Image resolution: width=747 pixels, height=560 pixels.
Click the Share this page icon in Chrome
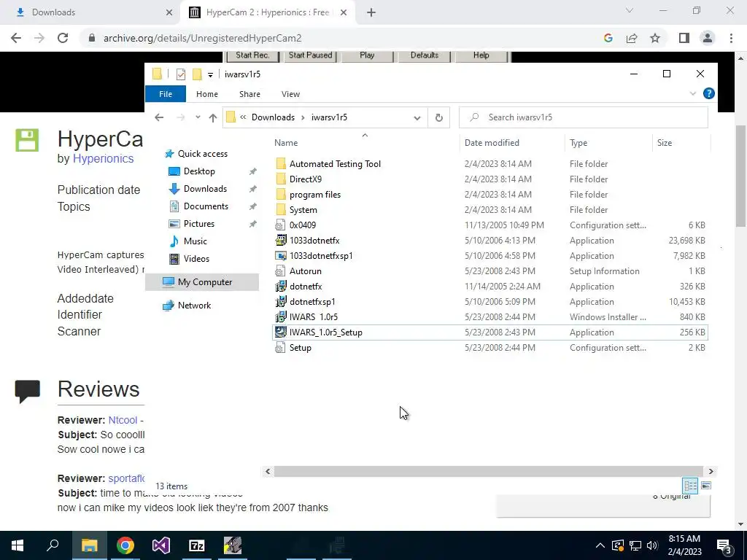pos(632,38)
